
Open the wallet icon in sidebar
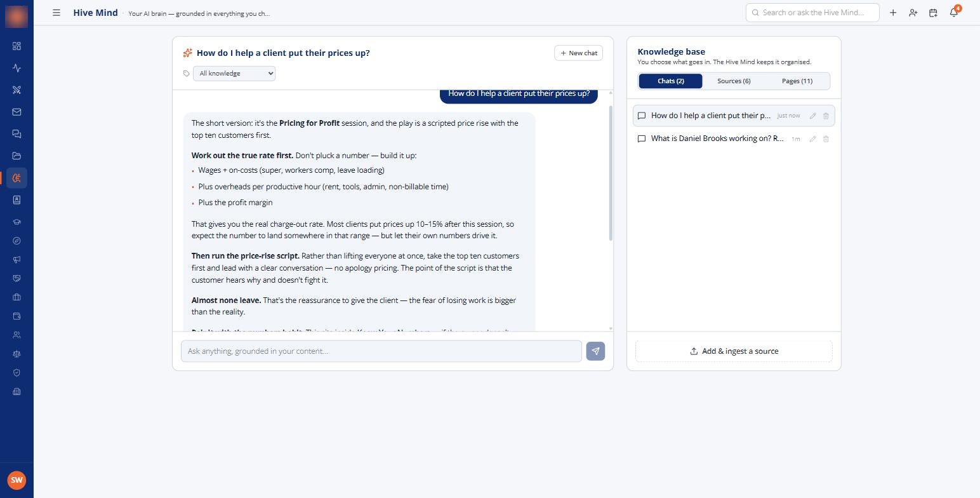[x=17, y=316]
